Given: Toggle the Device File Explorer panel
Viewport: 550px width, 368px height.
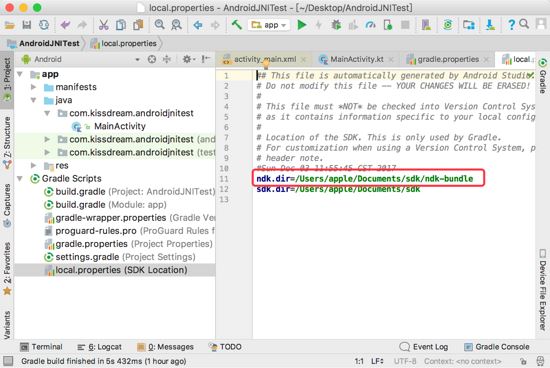Looking at the screenshot, I should point(543,290).
